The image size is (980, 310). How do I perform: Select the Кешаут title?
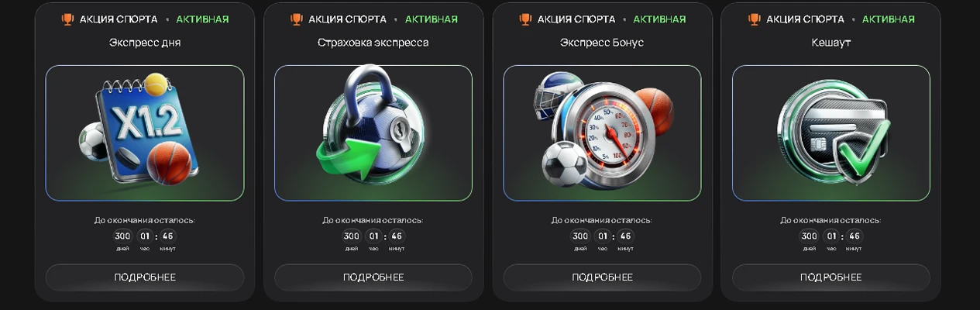[831, 43]
